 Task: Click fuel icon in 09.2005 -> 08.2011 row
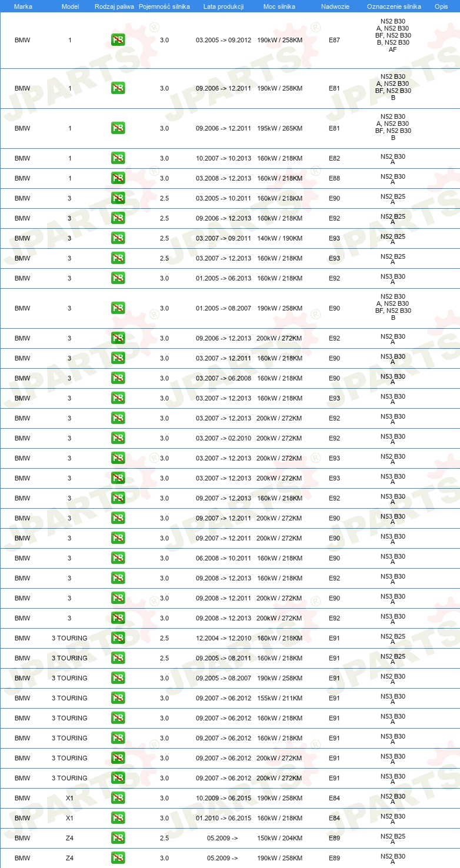pos(118,658)
